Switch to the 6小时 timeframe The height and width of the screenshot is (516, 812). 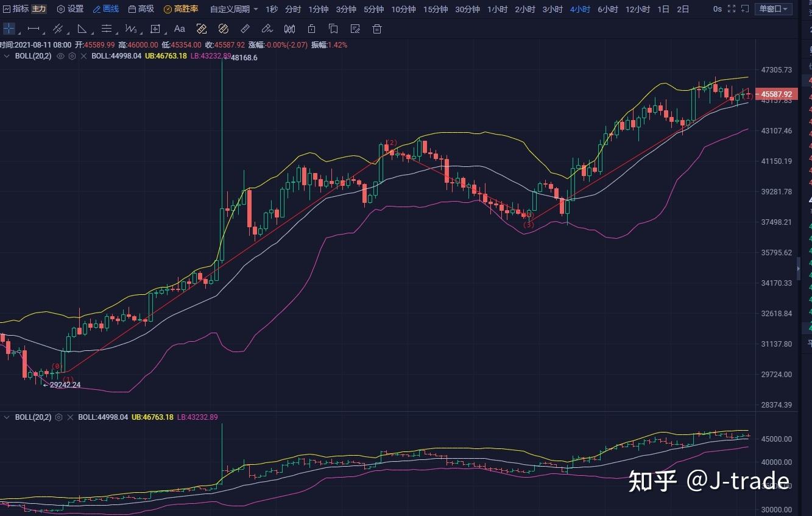(608, 9)
